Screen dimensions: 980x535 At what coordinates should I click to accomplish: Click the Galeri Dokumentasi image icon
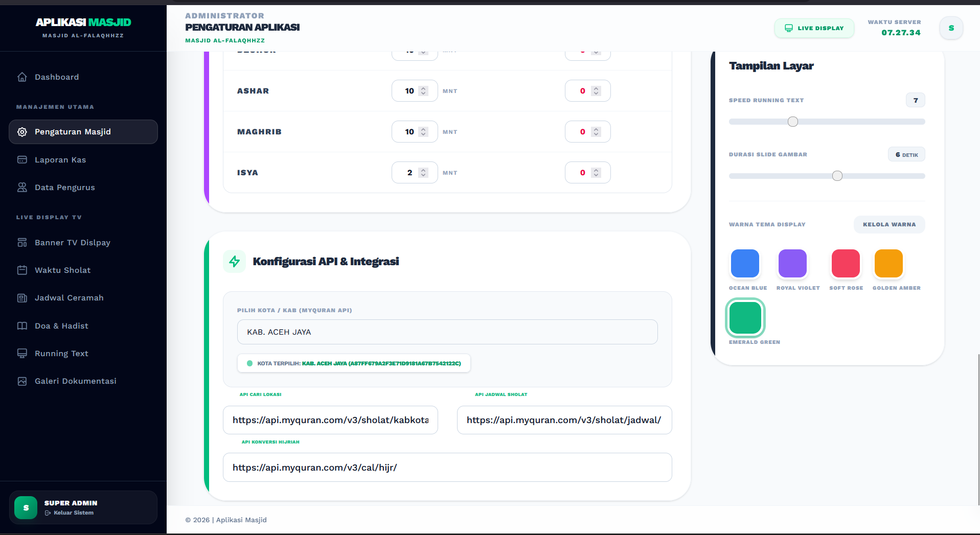pyautogui.click(x=22, y=381)
